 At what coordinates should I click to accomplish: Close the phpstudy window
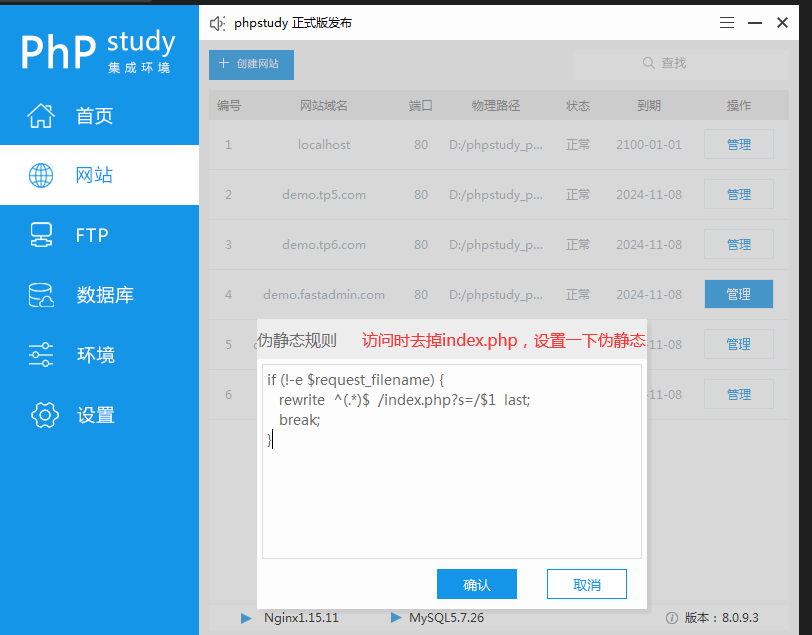[x=782, y=22]
